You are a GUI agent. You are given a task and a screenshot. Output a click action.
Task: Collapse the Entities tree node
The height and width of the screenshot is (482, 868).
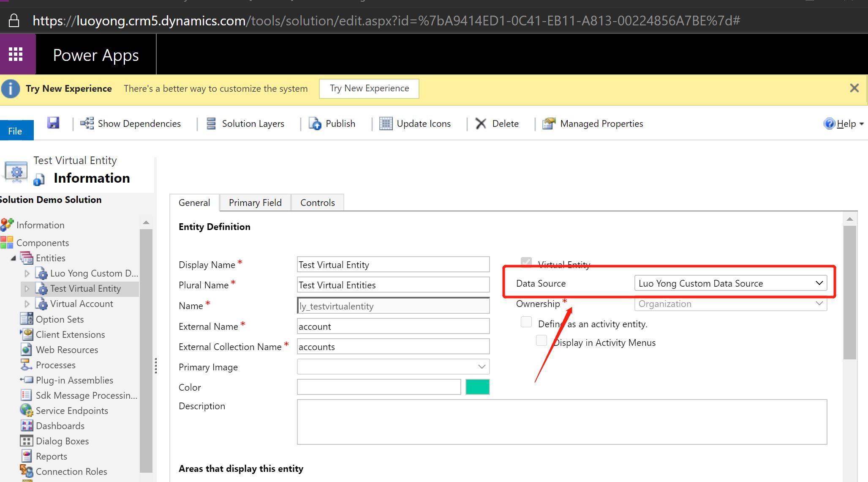click(13, 258)
